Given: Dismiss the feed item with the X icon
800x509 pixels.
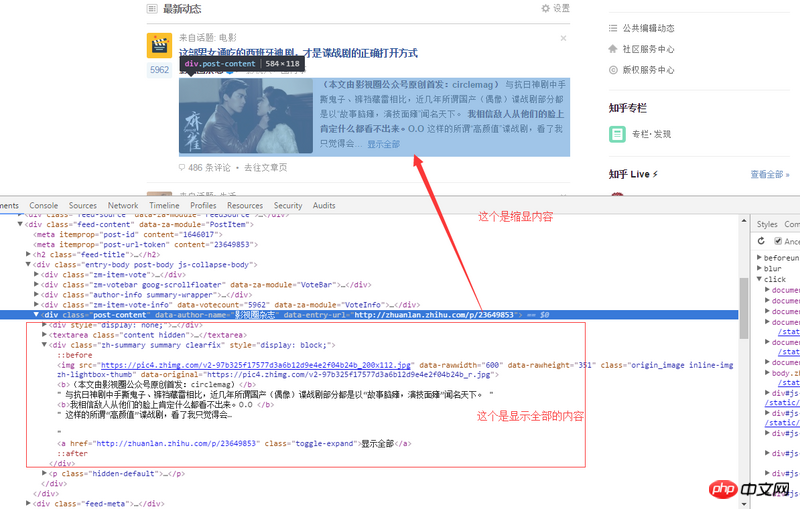Looking at the screenshot, I should [563, 38].
